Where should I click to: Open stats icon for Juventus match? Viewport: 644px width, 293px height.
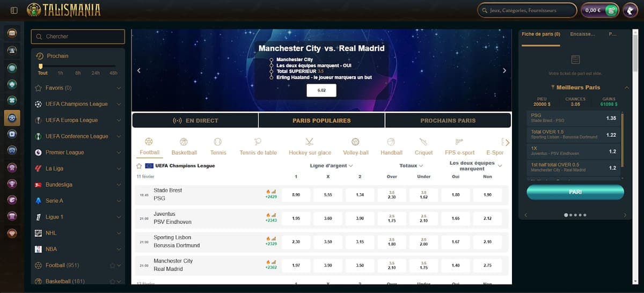tap(274, 215)
